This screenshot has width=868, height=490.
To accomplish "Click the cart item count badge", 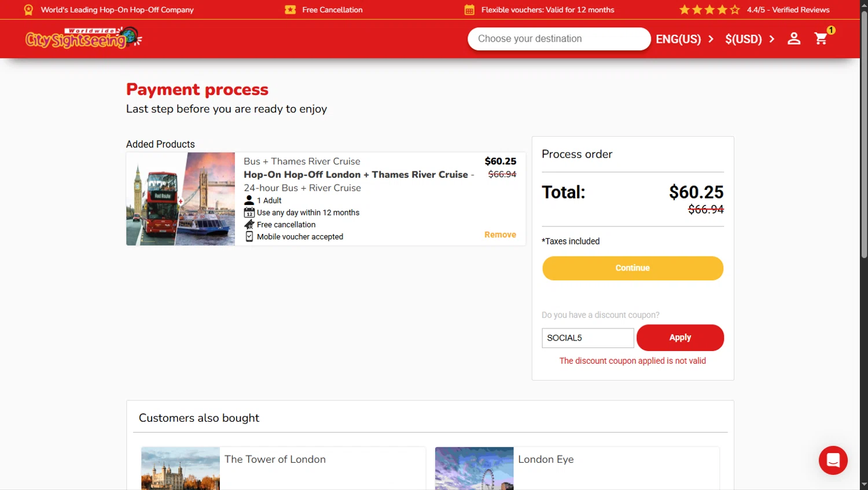I will tap(831, 30).
